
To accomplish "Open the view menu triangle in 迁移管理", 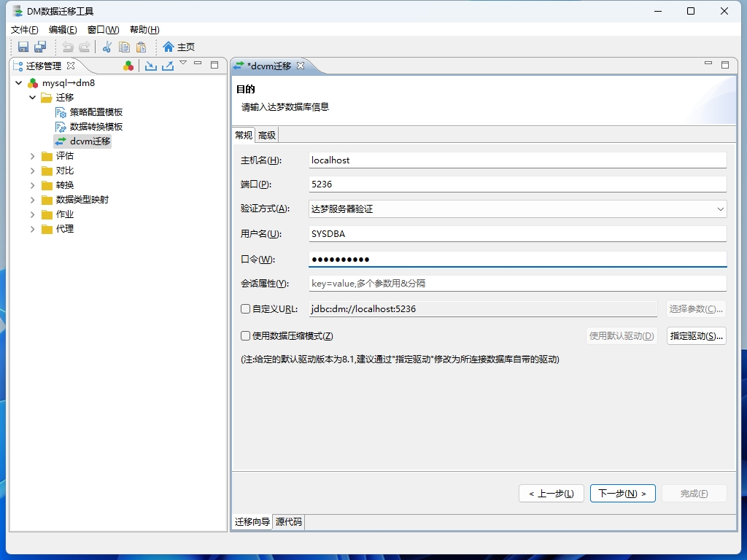I will [183, 63].
